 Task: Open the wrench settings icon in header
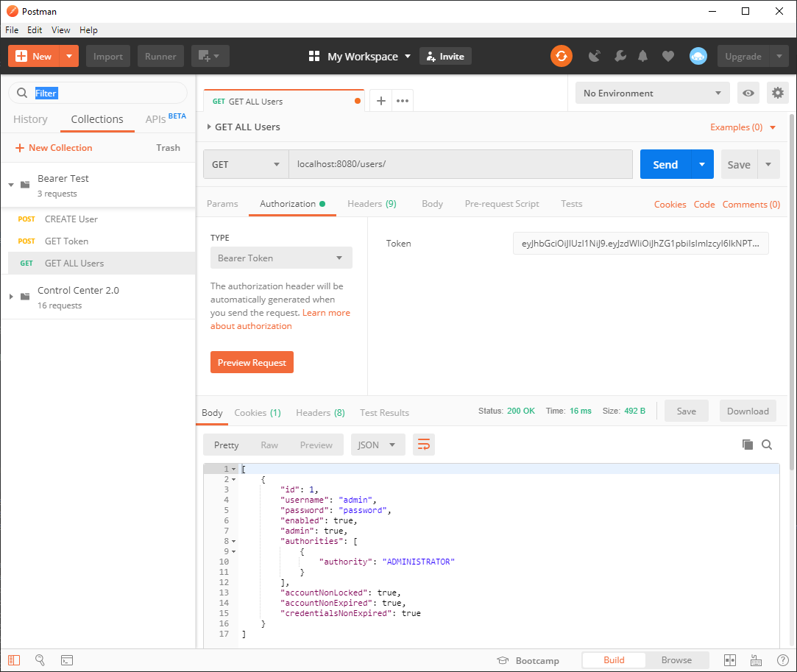(x=620, y=57)
